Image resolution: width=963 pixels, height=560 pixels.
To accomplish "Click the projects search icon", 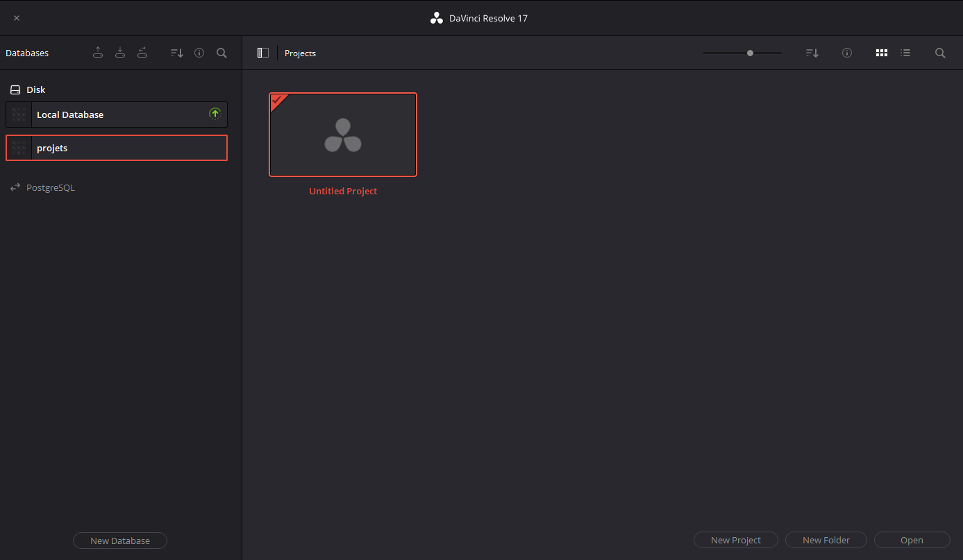I will pyautogui.click(x=940, y=53).
